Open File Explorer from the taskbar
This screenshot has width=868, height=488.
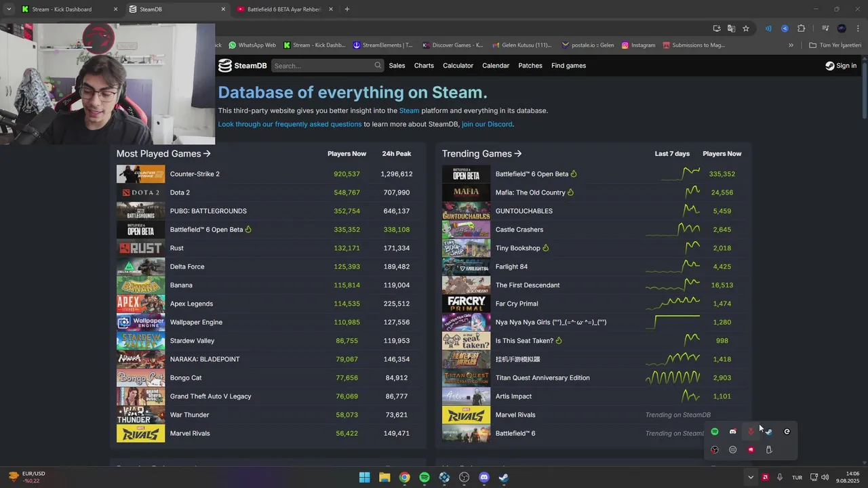tap(384, 477)
